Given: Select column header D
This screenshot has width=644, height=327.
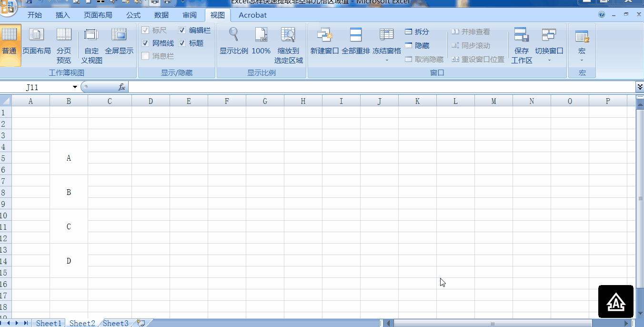Looking at the screenshot, I should pyautogui.click(x=151, y=101).
